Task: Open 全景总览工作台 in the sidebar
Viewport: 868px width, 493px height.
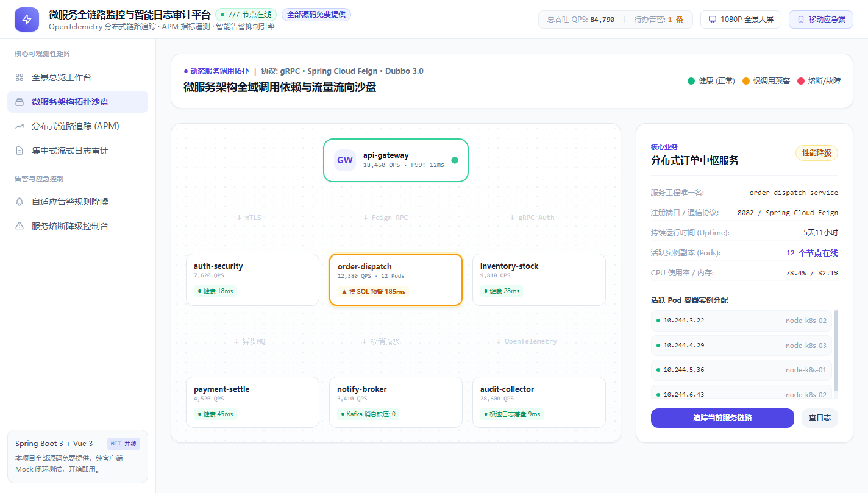Action: [77, 77]
